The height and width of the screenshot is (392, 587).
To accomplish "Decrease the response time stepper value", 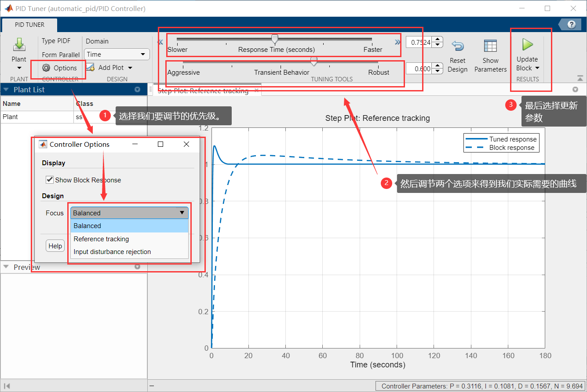I will click(x=437, y=45).
